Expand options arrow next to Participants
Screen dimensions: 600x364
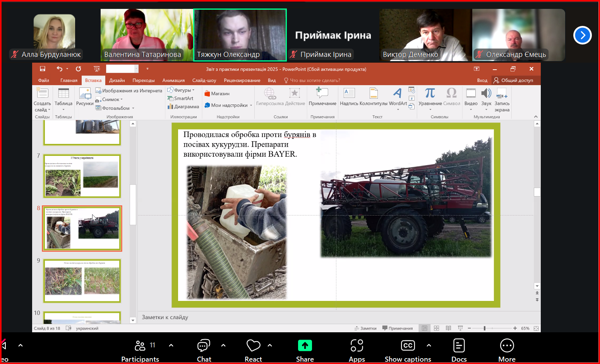(171, 345)
